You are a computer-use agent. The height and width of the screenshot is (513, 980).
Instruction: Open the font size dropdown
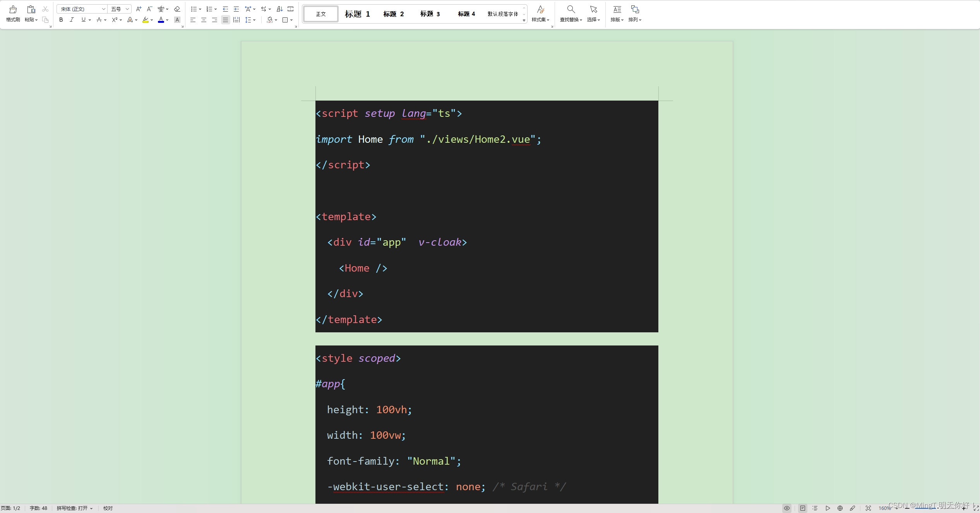click(127, 9)
